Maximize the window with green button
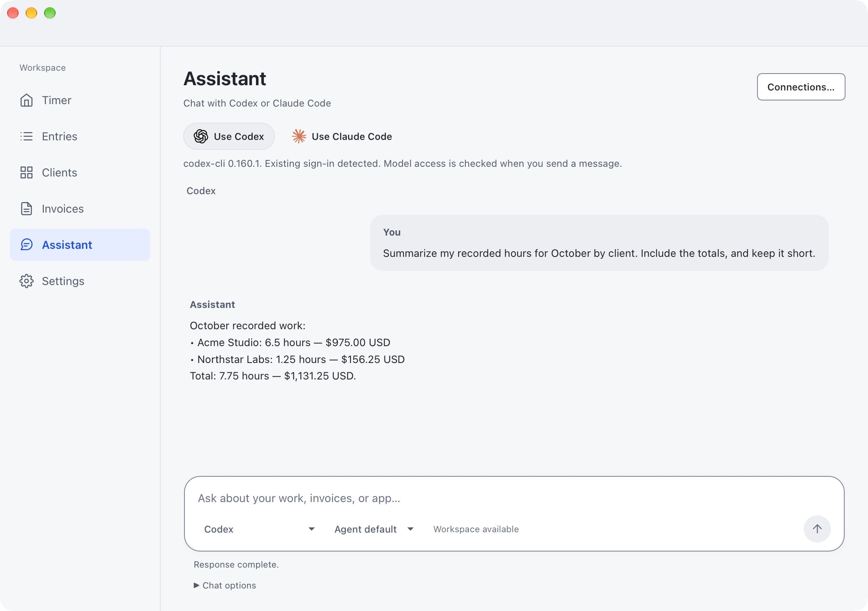 pyautogui.click(x=50, y=13)
